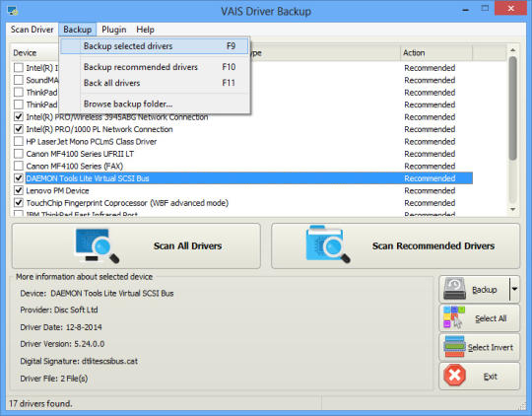Click the scrollbar up arrow
This screenshot has height=416, width=532.
(x=512, y=50)
